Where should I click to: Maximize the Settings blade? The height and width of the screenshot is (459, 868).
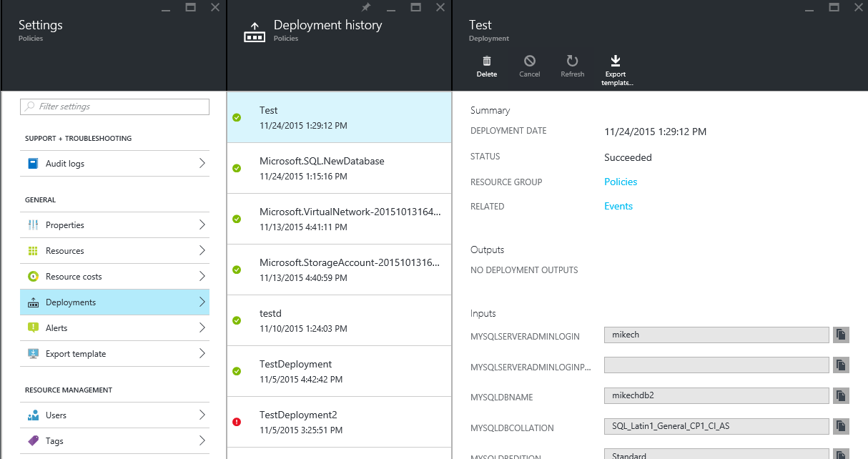pos(190,7)
